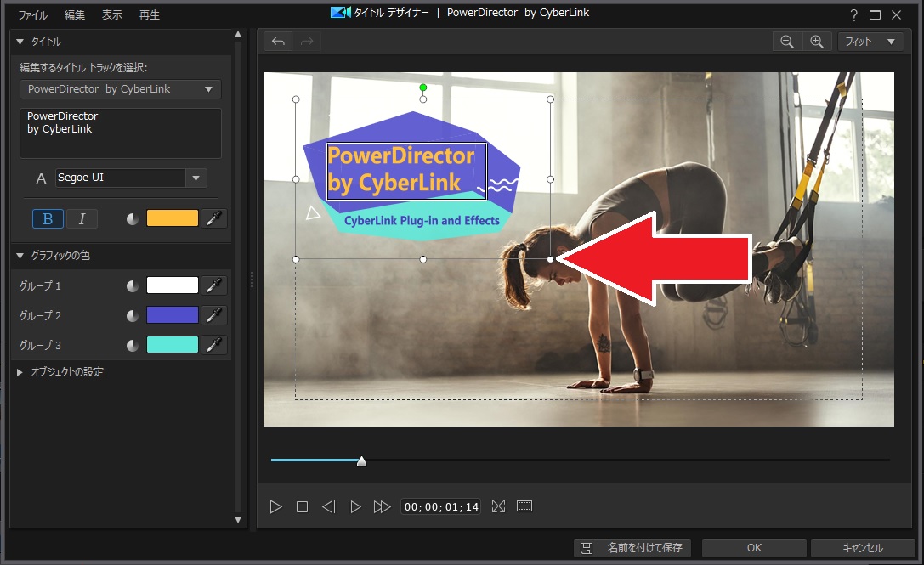The image size is (924, 565).
Task: Expand the オブジェクトの設定 section
Action: pyautogui.click(x=20, y=372)
